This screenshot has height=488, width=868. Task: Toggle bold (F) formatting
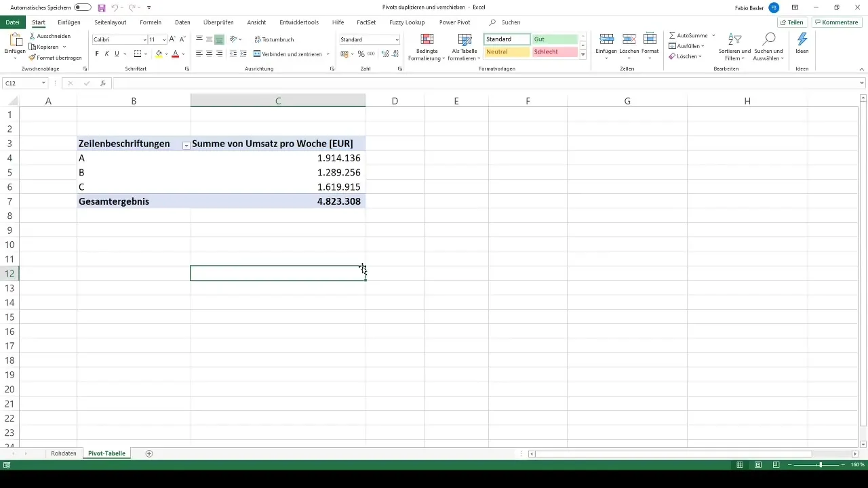(97, 54)
